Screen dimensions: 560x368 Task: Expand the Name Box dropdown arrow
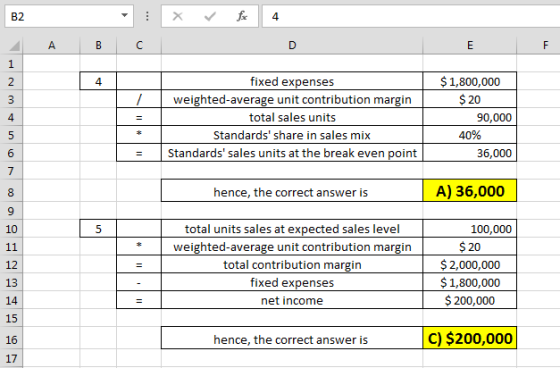coord(124,16)
